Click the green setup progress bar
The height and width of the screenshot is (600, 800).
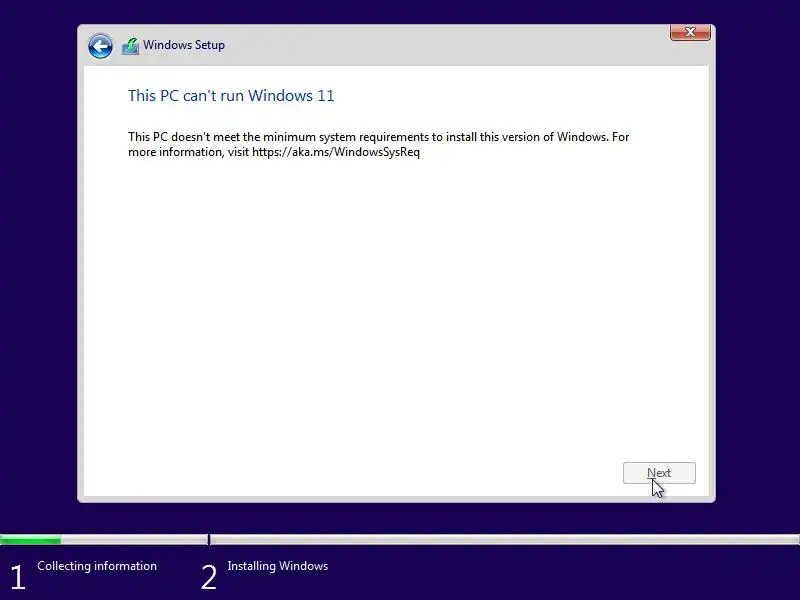(31, 540)
